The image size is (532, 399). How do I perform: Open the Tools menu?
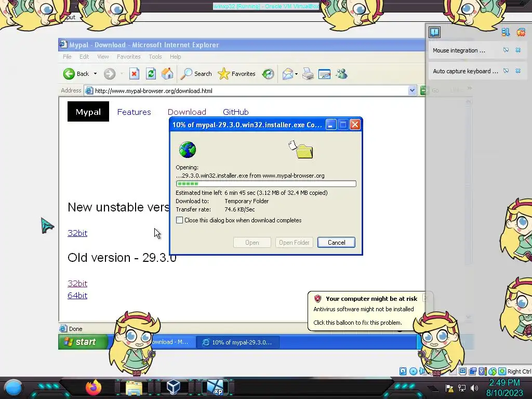pyautogui.click(x=155, y=57)
